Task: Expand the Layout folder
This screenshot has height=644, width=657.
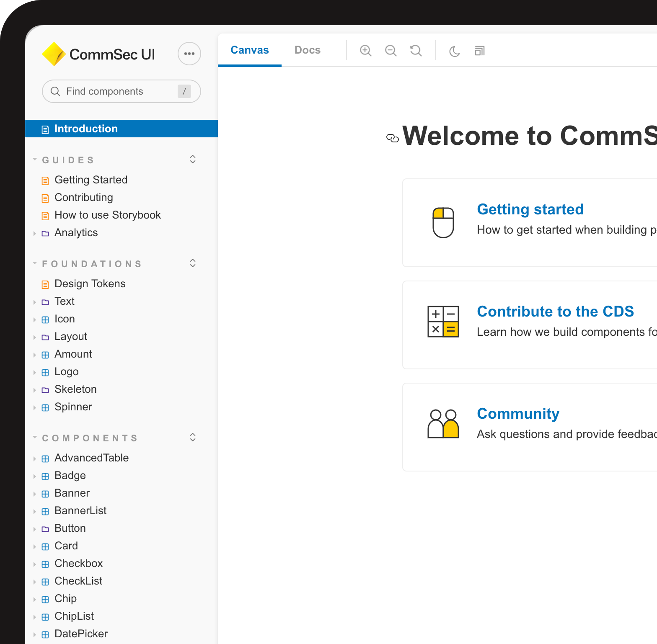Action: click(x=71, y=336)
